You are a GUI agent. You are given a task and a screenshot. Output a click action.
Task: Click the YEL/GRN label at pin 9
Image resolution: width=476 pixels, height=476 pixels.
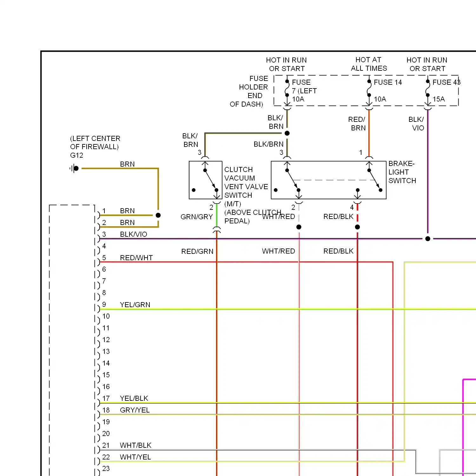point(135,305)
